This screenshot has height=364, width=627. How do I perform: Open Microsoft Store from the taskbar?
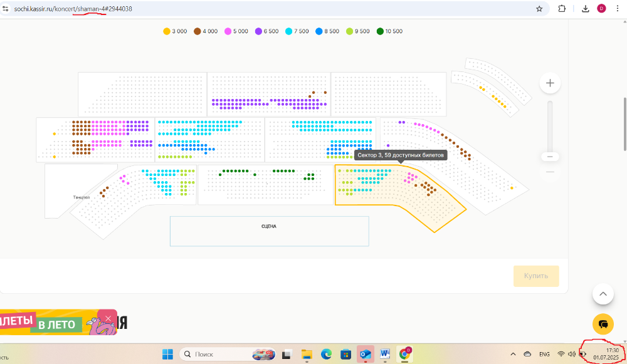[x=345, y=355]
